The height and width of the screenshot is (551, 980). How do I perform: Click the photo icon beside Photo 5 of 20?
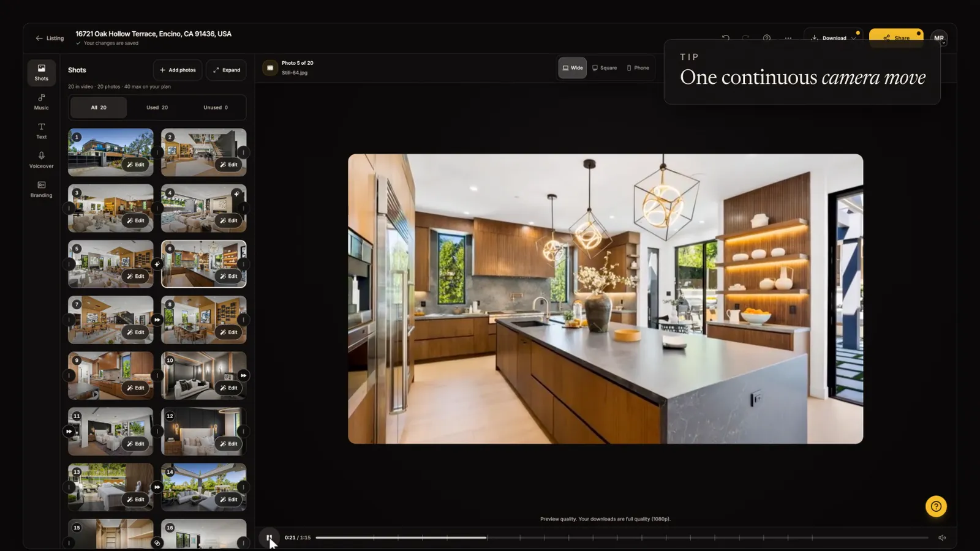270,68
